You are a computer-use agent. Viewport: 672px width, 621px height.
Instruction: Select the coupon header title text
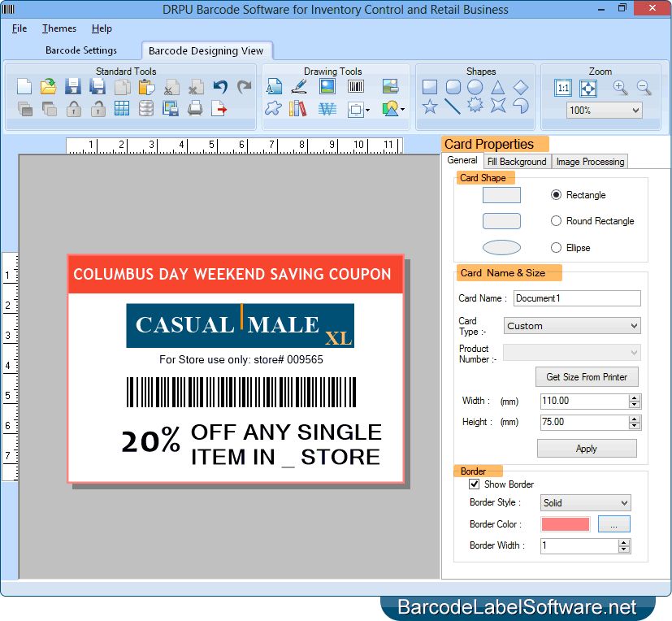[232, 274]
